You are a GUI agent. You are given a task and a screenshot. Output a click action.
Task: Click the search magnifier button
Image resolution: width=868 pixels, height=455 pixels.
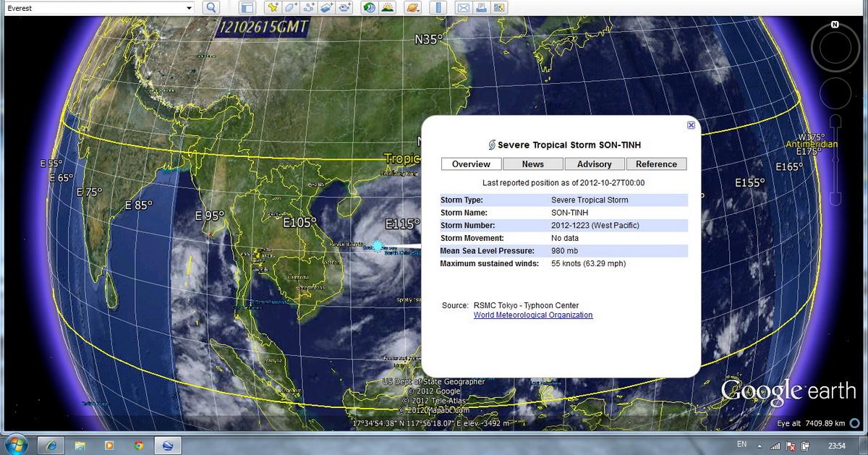click(x=210, y=7)
